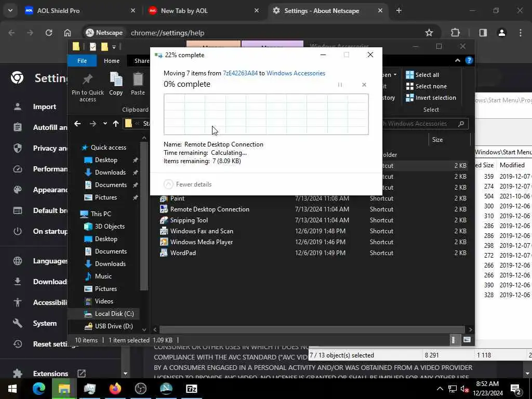Toggle the browser side panel
Viewport: 532px width, 399px height.
[x=483, y=33]
